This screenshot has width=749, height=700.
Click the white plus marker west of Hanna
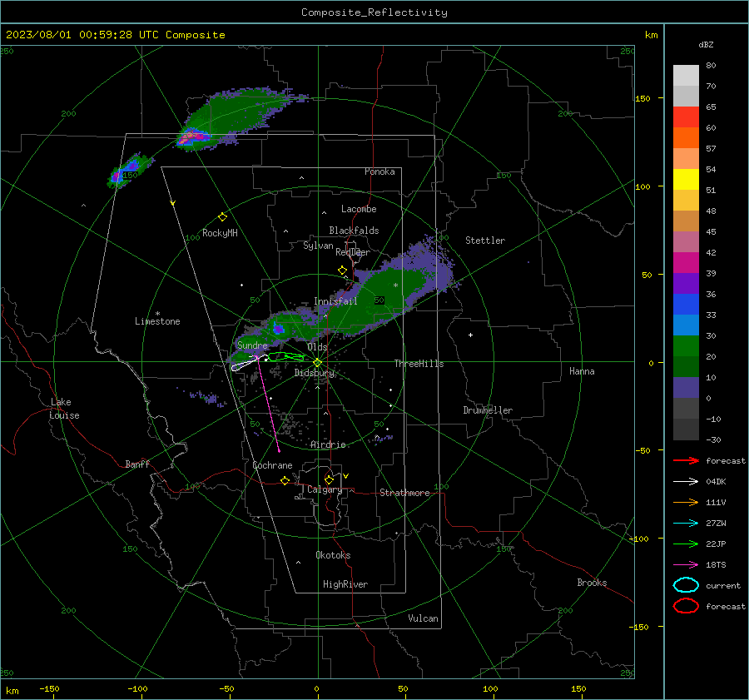pos(470,335)
